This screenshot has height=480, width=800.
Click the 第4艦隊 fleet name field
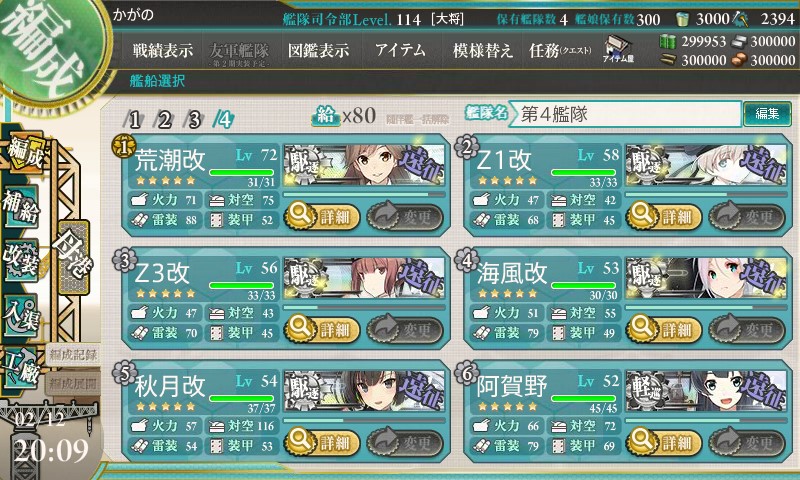coord(626,114)
